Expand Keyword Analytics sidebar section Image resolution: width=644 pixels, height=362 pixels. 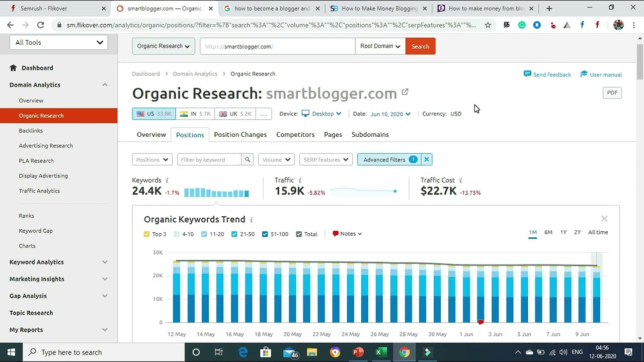(x=105, y=262)
